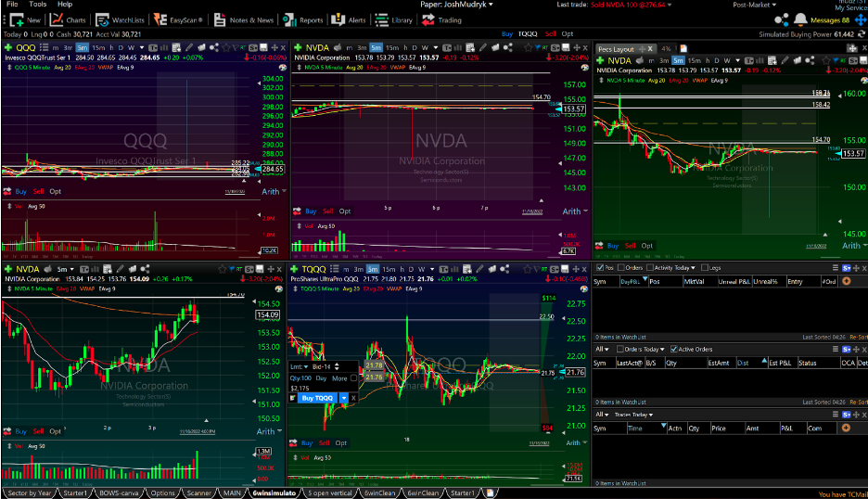The image size is (868, 499).
Task: Select 3m timeframe on QQQ chart
Action: point(68,47)
